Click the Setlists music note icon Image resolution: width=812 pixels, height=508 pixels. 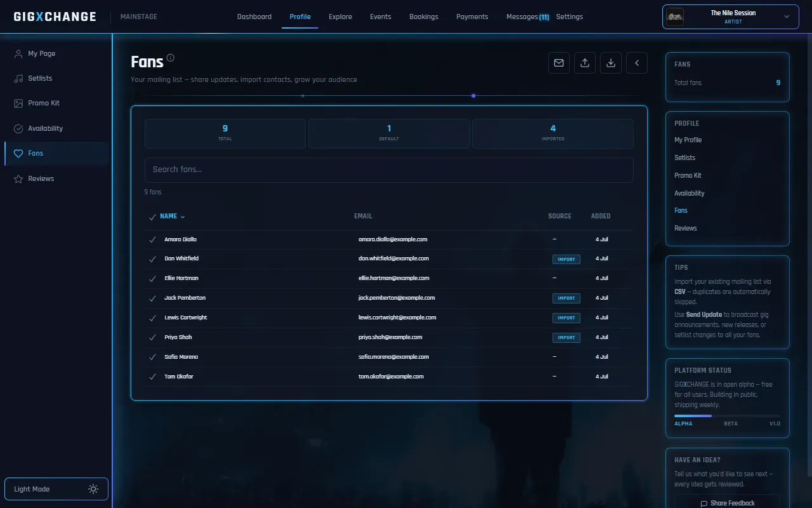tap(18, 79)
